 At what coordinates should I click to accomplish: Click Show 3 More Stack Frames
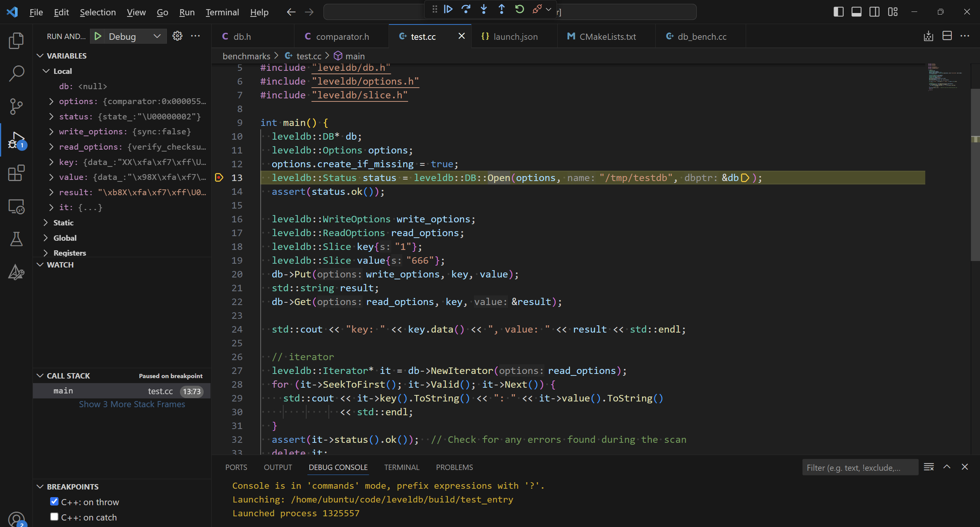132,405
